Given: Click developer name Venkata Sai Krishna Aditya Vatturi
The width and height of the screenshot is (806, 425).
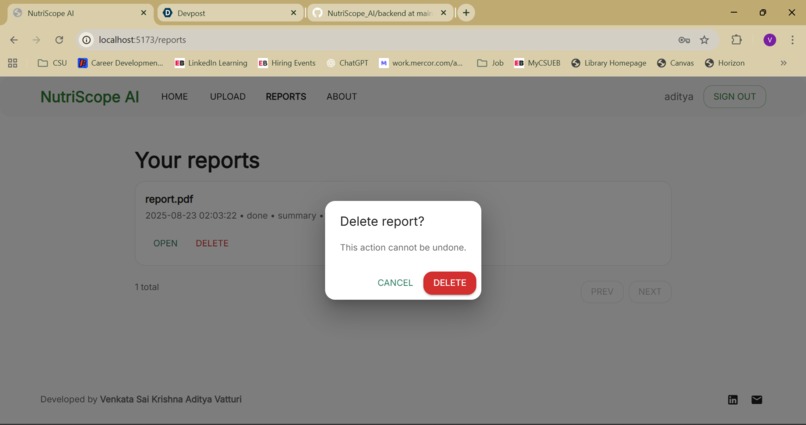Looking at the screenshot, I should point(171,399).
